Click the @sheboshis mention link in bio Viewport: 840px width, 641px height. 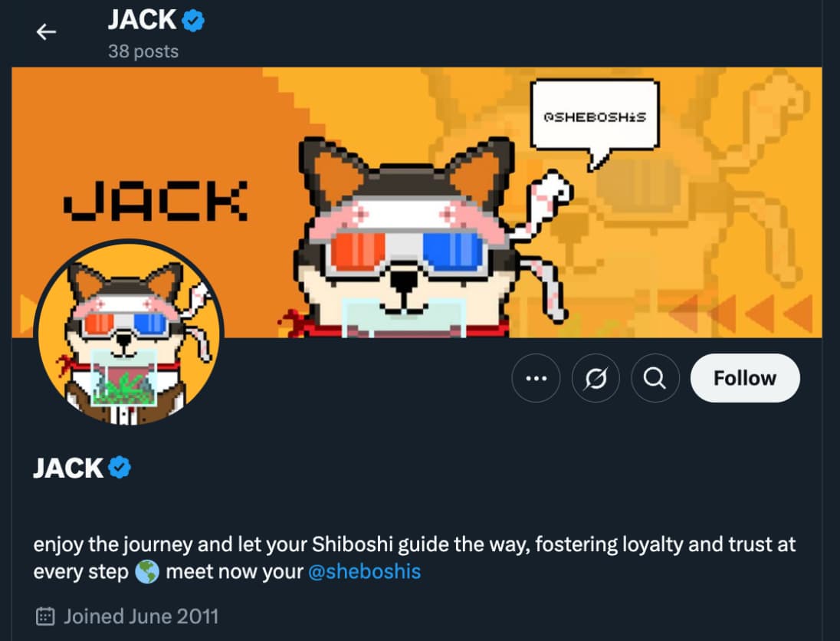[365, 571]
